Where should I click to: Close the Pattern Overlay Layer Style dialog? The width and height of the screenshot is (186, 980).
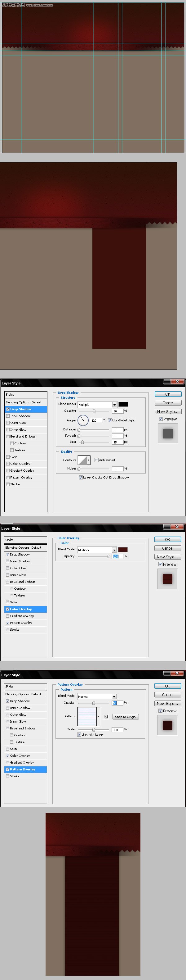pyautogui.click(x=177, y=673)
